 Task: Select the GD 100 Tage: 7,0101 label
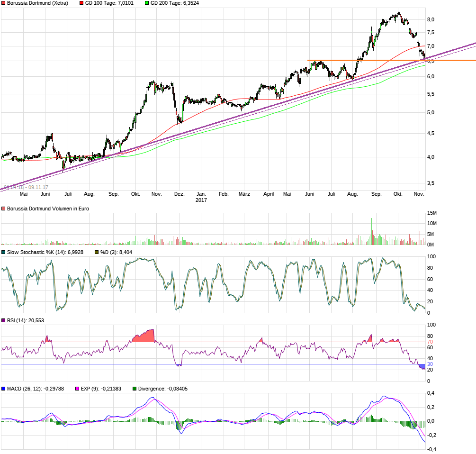click(109, 3)
